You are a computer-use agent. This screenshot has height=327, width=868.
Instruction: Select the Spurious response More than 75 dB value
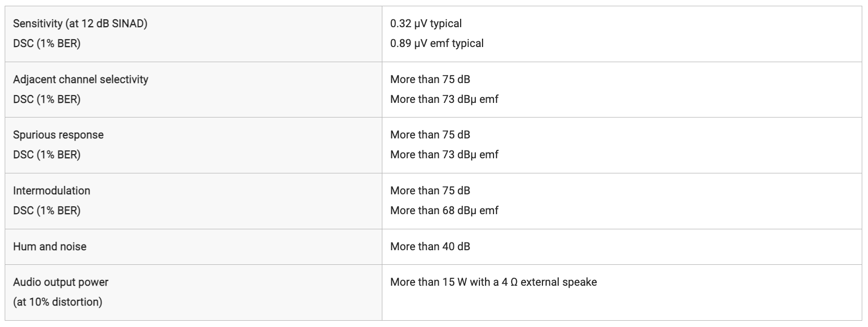click(x=430, y=135)
